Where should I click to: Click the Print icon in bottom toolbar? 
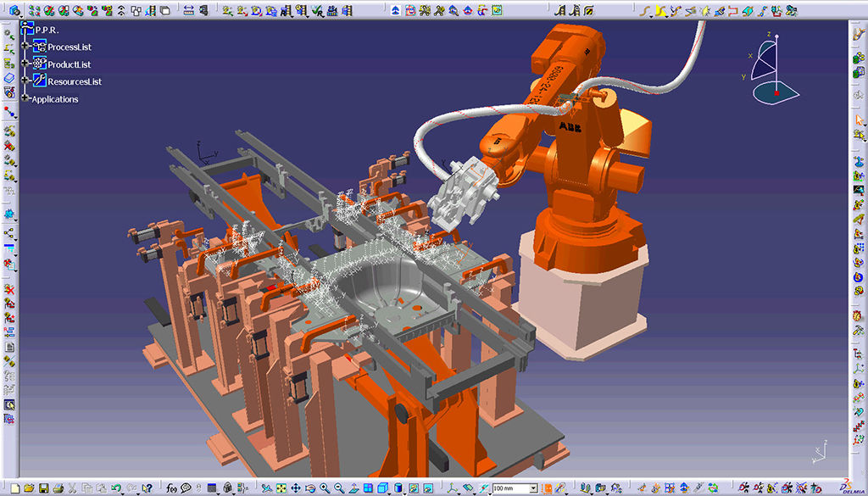coord(57,488)
